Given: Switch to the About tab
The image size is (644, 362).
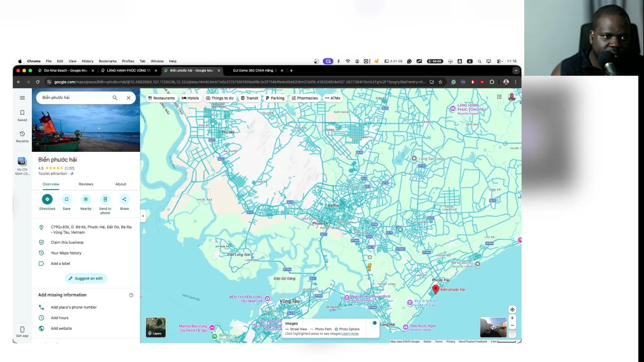Looking at the screenshot, I should click(x=121, y=184).
